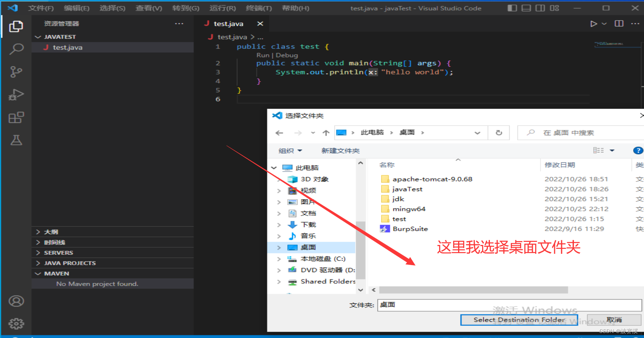
Task: Expand the 时间线 timeline section
Action: (112, 242)
